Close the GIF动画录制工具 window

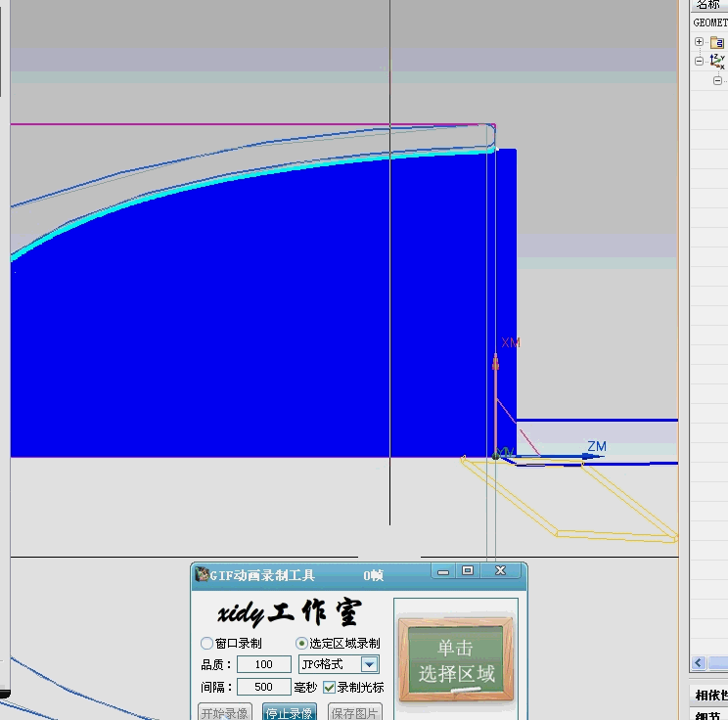500,571
